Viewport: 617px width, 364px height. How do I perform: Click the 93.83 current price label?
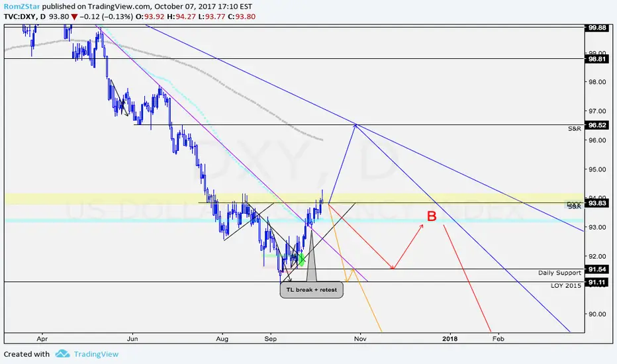click(x=597, y=203)
